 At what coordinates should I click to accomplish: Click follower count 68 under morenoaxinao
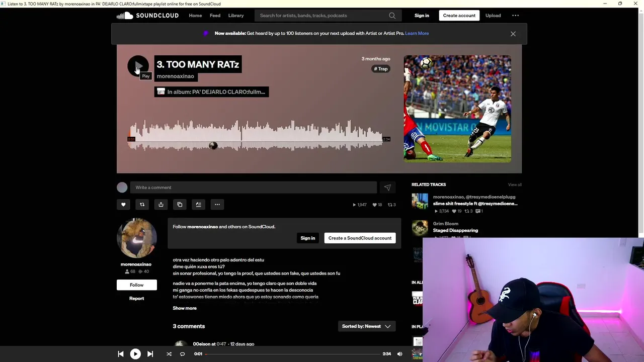(130, 271)
